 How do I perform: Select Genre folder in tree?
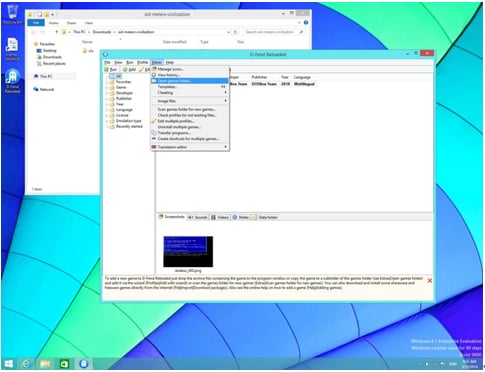tap(121, 87)
